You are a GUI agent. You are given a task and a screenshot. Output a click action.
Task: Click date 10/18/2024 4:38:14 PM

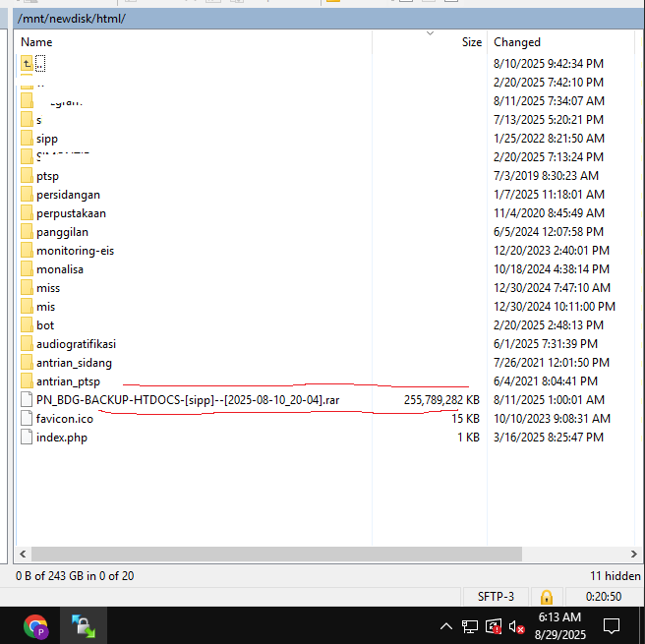(x=552, y=269)
